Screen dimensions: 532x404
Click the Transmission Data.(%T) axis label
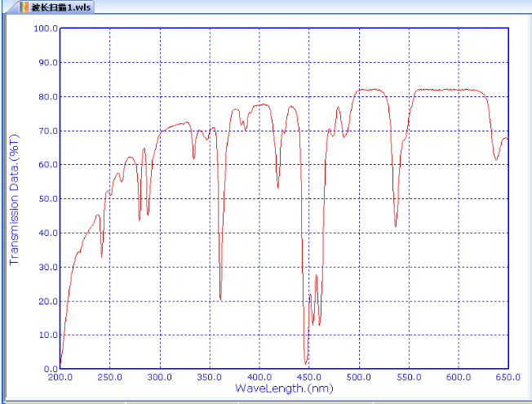pyautogui.click(x=14, y=199)
